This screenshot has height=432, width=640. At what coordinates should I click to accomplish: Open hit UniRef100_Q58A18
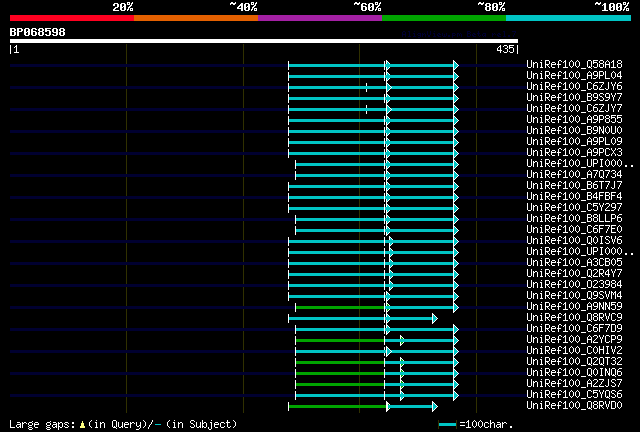coord(574,65)
